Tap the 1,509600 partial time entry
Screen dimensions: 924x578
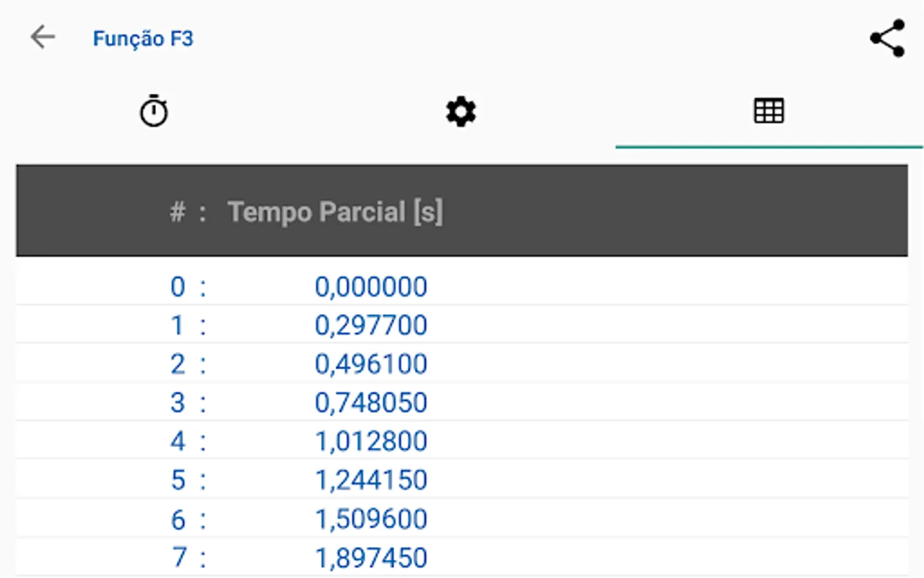point(370,519)
